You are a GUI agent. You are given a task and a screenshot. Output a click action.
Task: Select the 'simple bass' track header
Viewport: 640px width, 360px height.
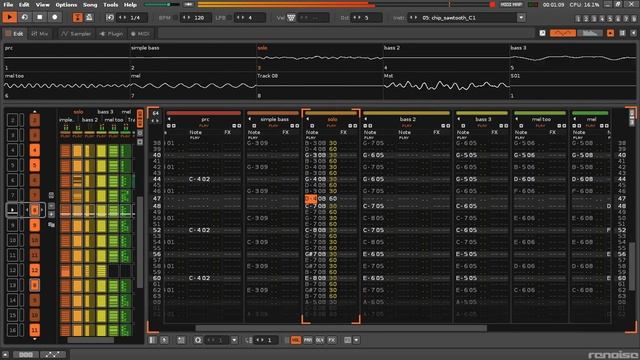coord(274,119)
